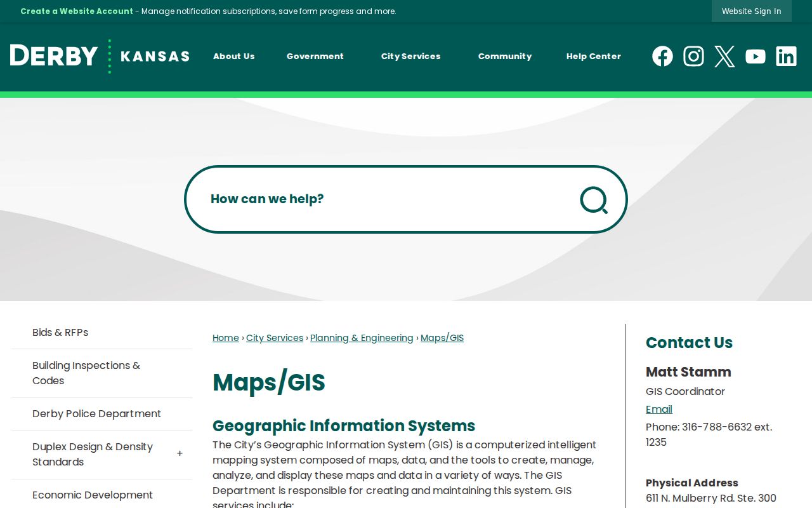Click the phone number 316-788-6632 text
The image size is (812, 508).
pyautogui.click(x=717, y=427)
